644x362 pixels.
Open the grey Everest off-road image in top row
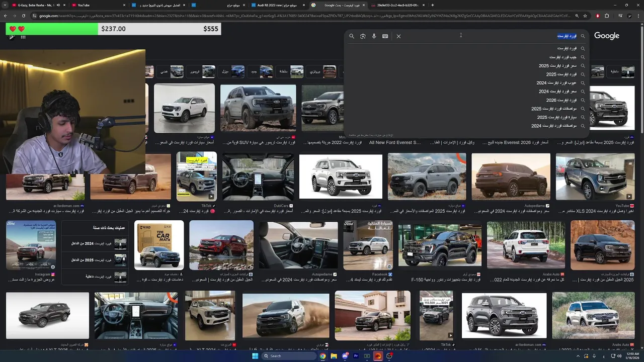coord(258,109)
